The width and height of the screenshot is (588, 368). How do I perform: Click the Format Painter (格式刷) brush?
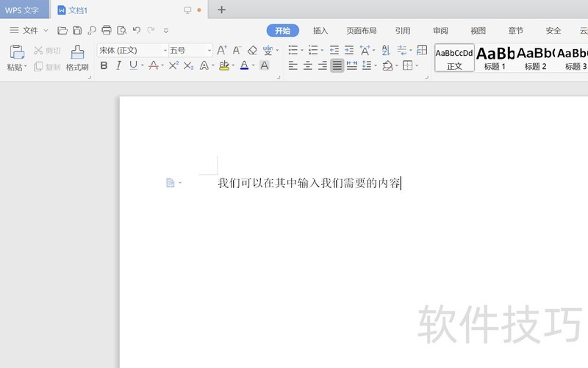coord(77,58)
